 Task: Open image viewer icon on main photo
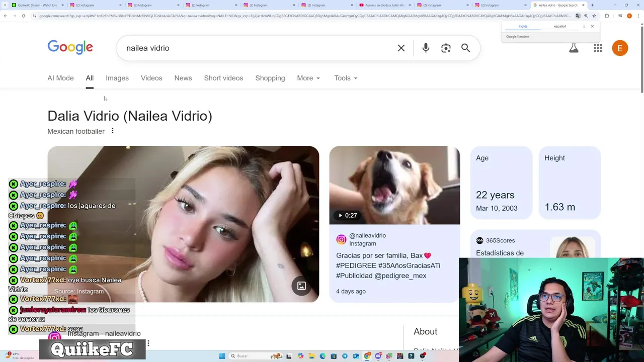pos(301,286)
